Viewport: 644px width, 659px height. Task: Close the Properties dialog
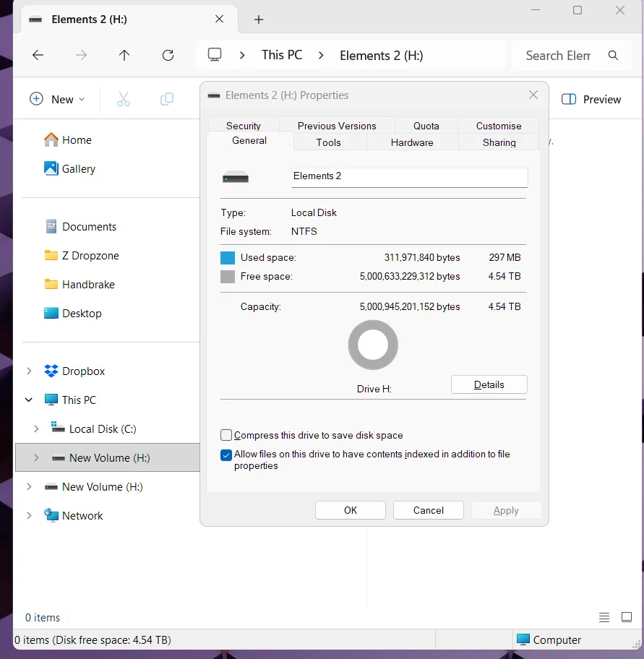point(533,95)
